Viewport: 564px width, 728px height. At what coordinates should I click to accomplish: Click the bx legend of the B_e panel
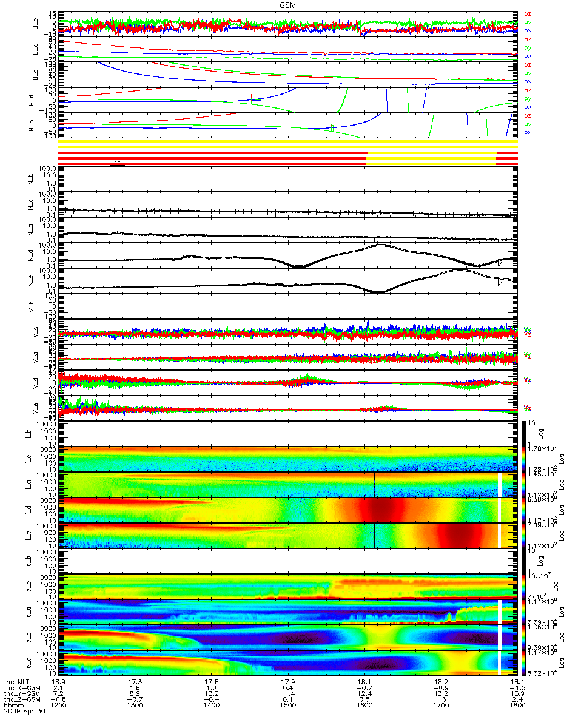point(528,132)
